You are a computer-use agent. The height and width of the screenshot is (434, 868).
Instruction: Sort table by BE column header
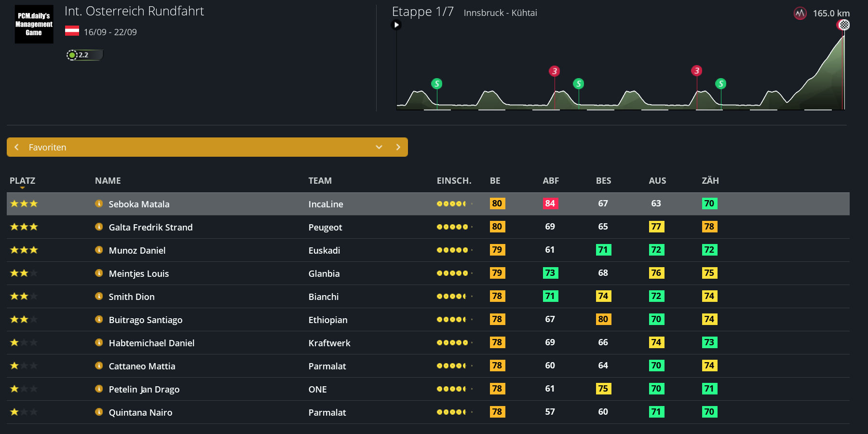tap(495, 181)
